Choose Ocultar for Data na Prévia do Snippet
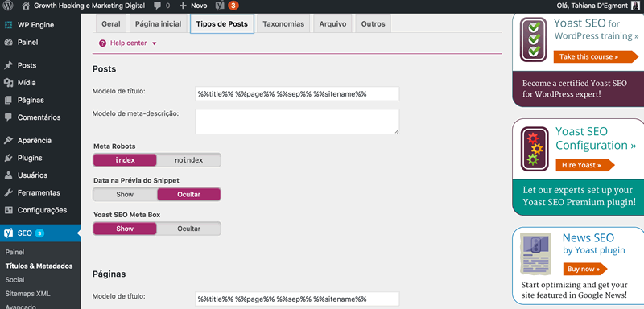The height and width of the screenshot is (309, 644). click(189, 194)
